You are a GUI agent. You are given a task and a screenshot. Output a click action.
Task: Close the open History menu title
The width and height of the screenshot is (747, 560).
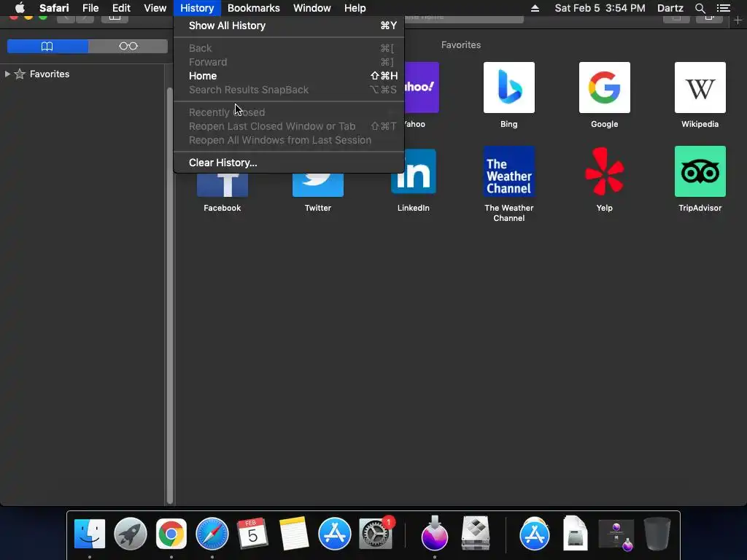(197, 8)
